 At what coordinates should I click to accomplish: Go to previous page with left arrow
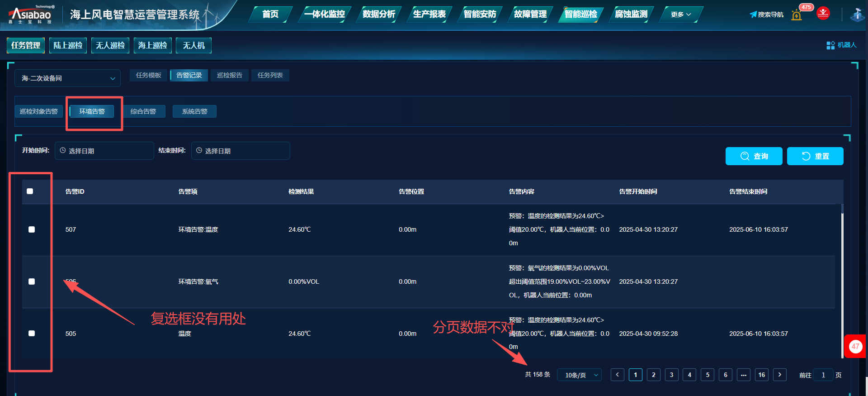point(618,375)
